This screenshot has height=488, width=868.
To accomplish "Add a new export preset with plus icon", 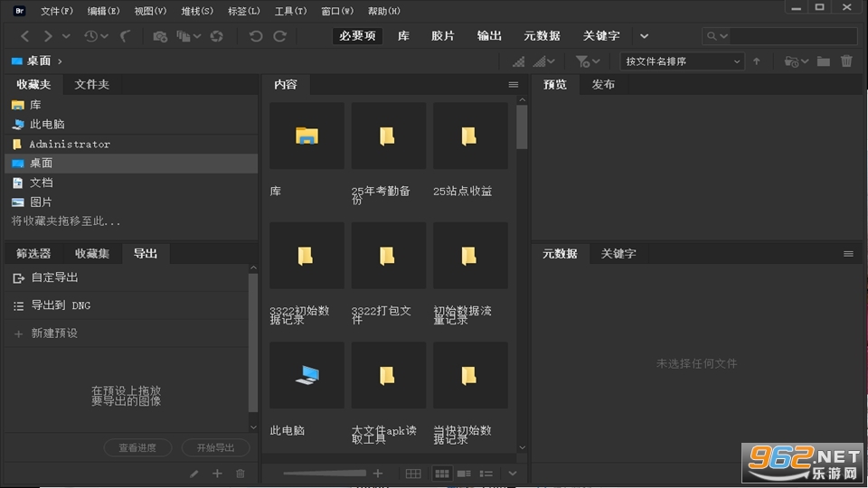I will [x=217, y=474].
